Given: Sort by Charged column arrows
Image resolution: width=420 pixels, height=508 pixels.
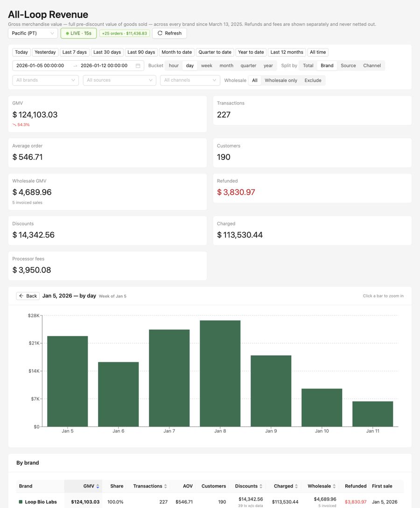Looking at the screenshot, I should point(296,486).
